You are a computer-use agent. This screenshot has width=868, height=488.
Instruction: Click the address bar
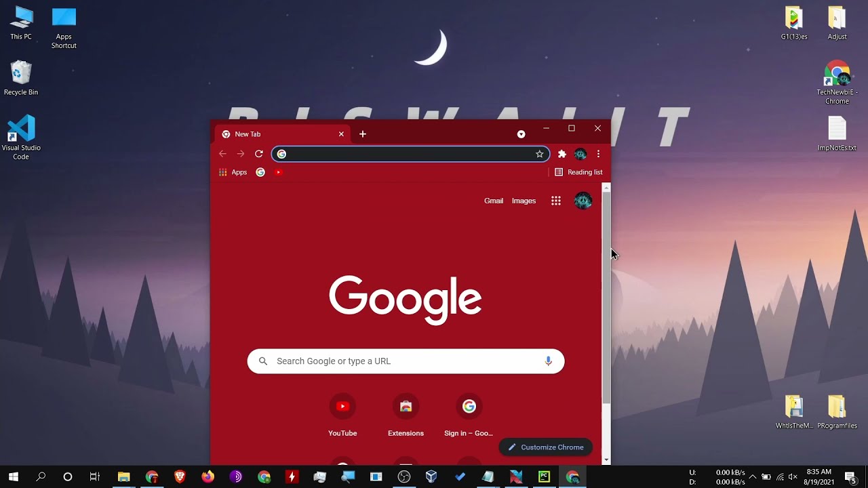(x=410, y=154)
